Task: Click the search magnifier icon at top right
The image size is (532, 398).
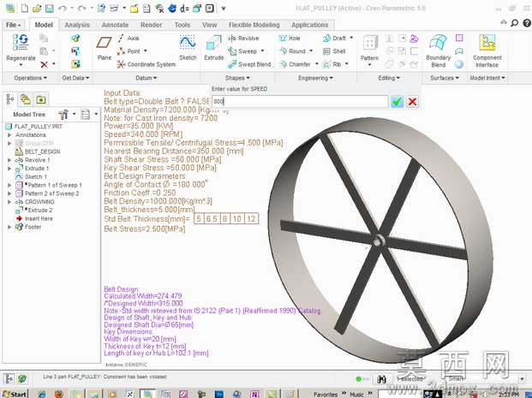Action: coord(514,23)
